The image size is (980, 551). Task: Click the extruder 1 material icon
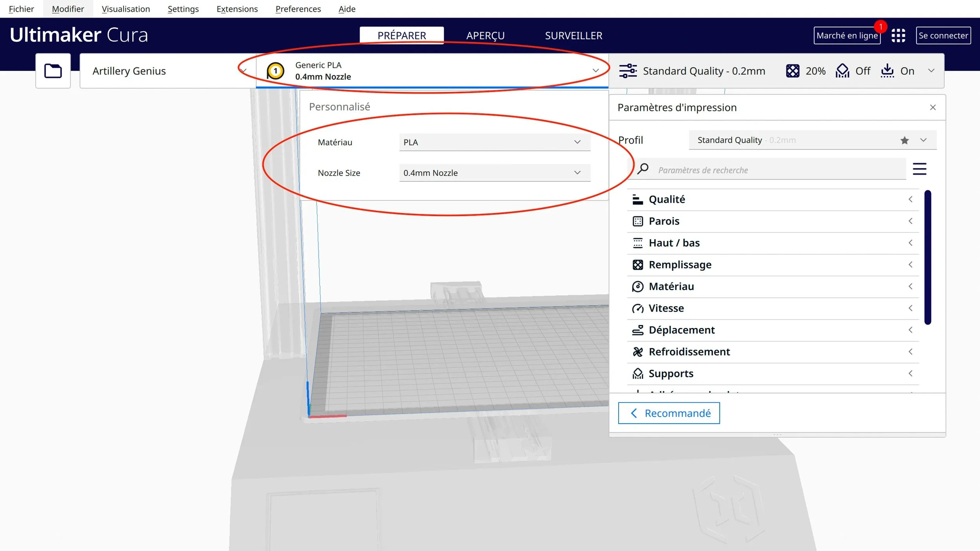tap(276, 71)
